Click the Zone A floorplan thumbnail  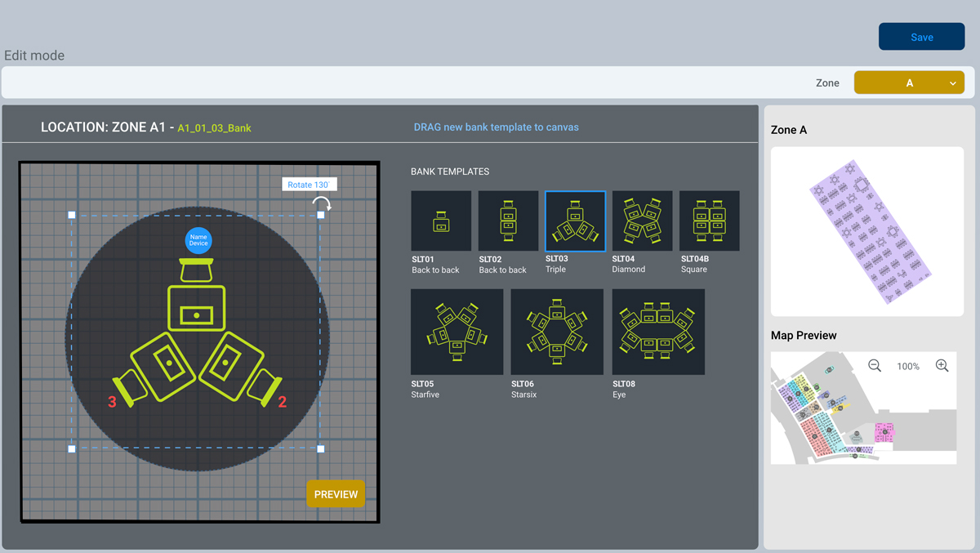[x=866, y=231]
